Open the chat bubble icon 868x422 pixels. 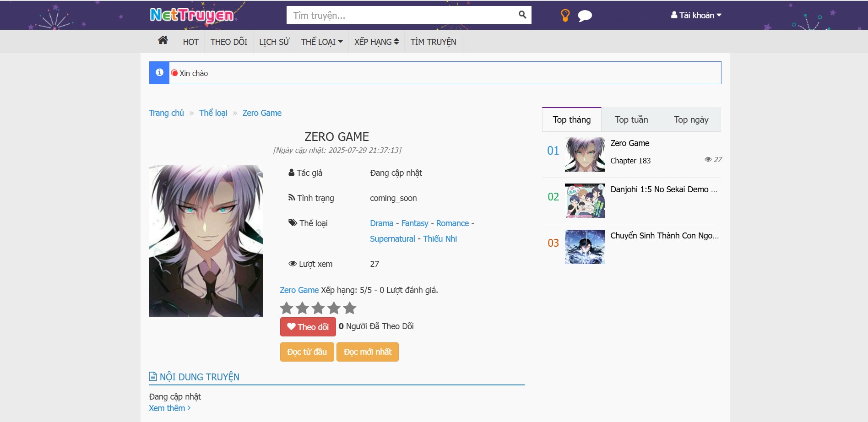click(x=585, y=16)
